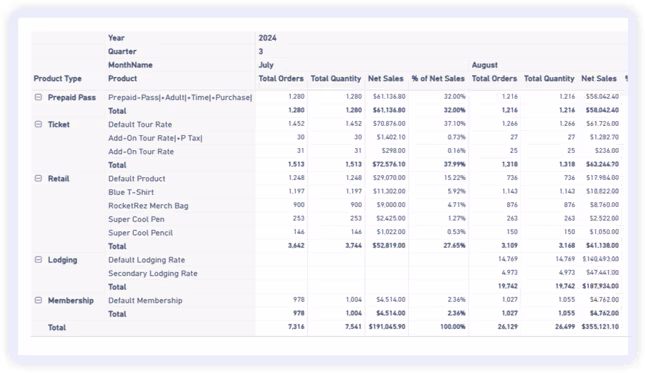Screen dimensions: 646x373
Task: Click the $11,302.00 net sales cell
Action: pyautogui.click(x=389, y=191)
